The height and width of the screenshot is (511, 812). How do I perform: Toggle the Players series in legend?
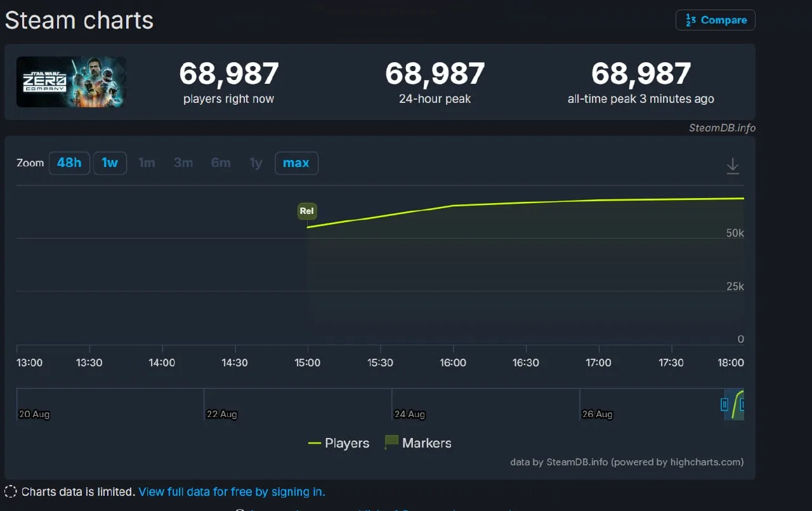[339, 443]
